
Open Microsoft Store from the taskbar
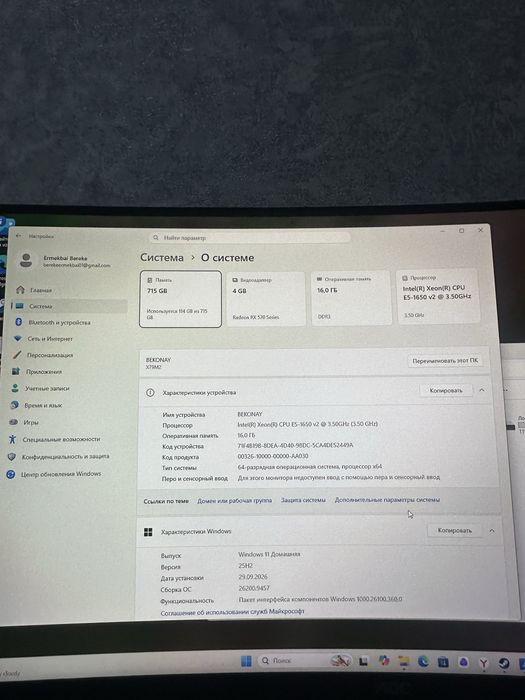(443, 662)
